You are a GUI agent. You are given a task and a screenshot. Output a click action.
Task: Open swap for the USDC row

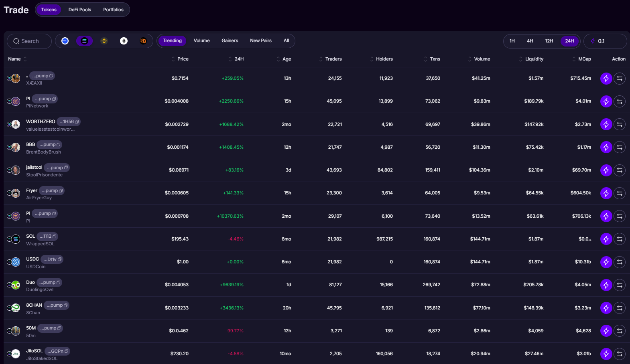click(620, 262)
